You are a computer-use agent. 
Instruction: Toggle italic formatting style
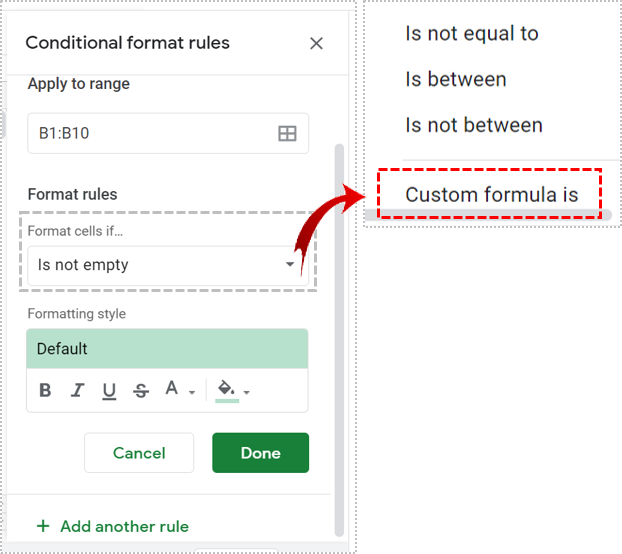click(x=77, y=391)
